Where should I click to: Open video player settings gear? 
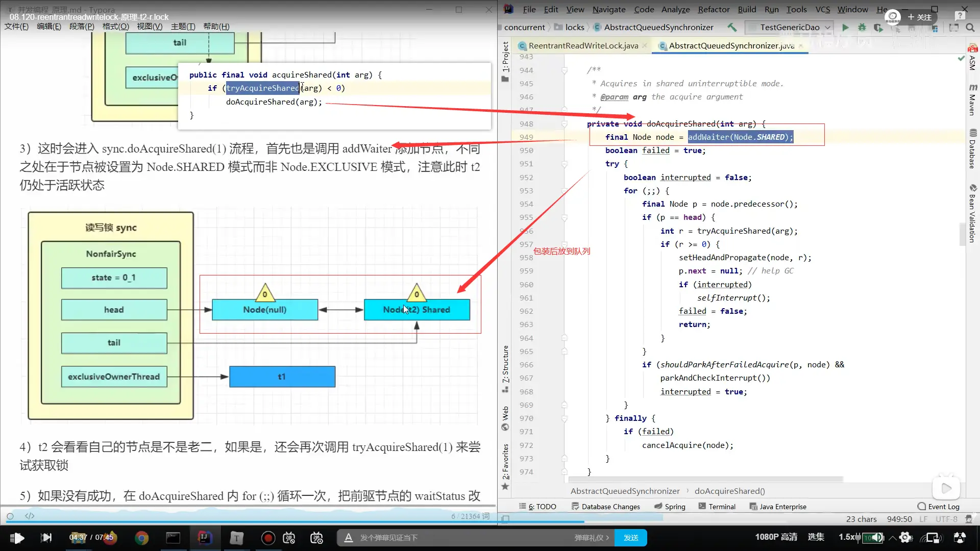point(905,537)
